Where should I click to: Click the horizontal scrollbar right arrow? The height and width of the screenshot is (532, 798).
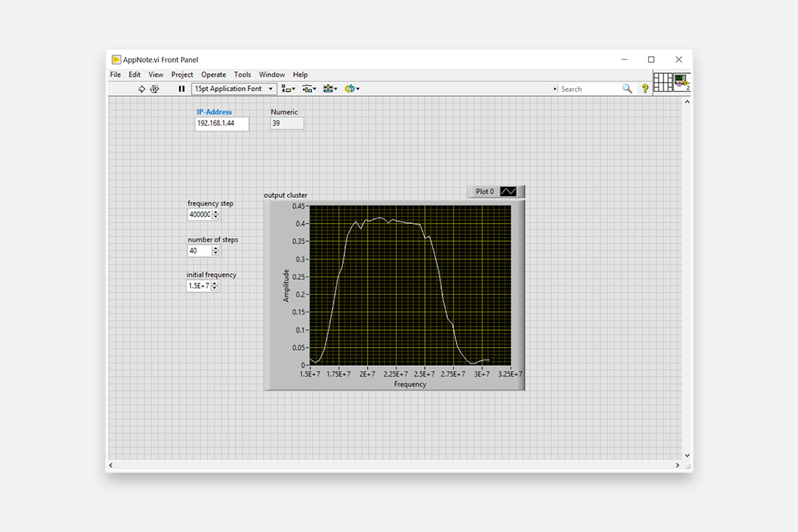[x=678, y=465]
